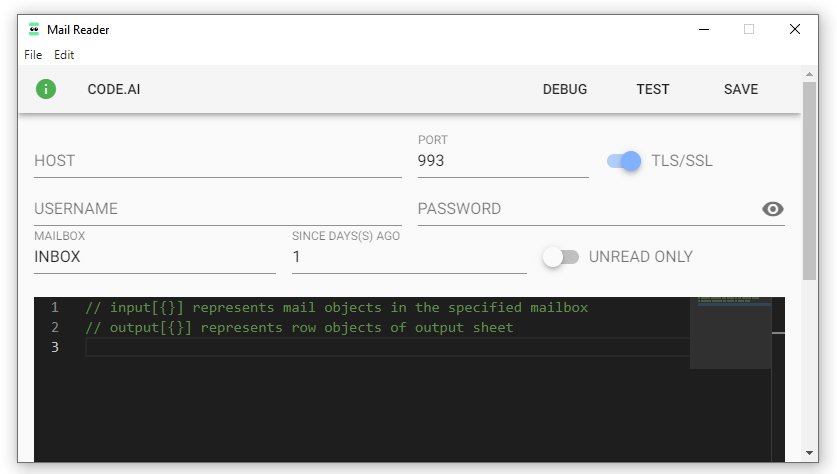The width and height of the screenshot is (837, 474).
Task: Focus the HOST input field
Action: pos(218,161)
